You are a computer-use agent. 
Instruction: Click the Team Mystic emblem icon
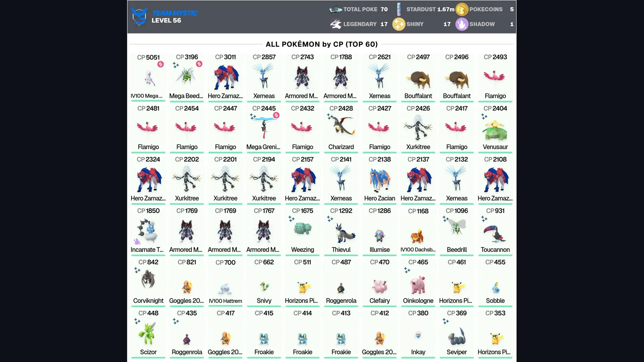[x=139, y=16]
